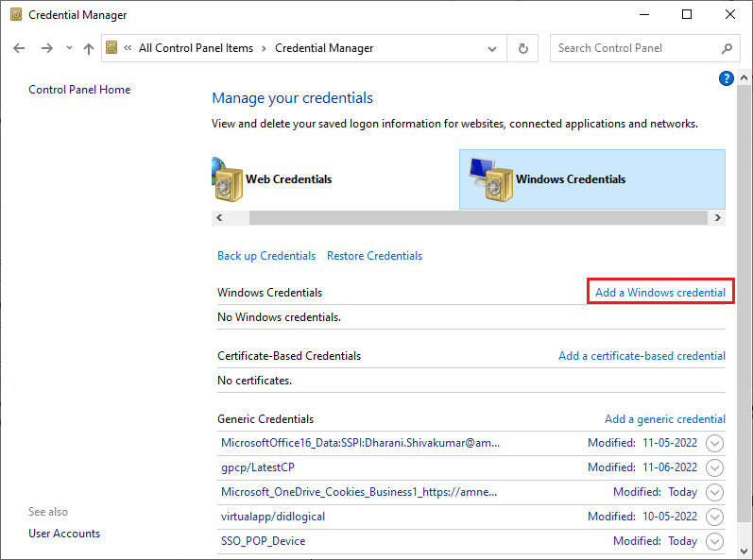
Task: Maximize the Credential Manager window
Action: pyautogui.click(x=687, y=14)
